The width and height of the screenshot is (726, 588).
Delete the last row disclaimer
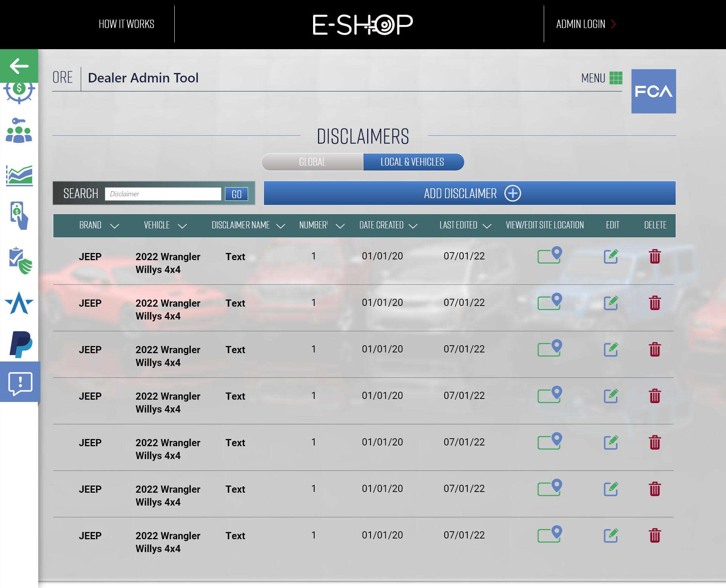coord(655,535)
